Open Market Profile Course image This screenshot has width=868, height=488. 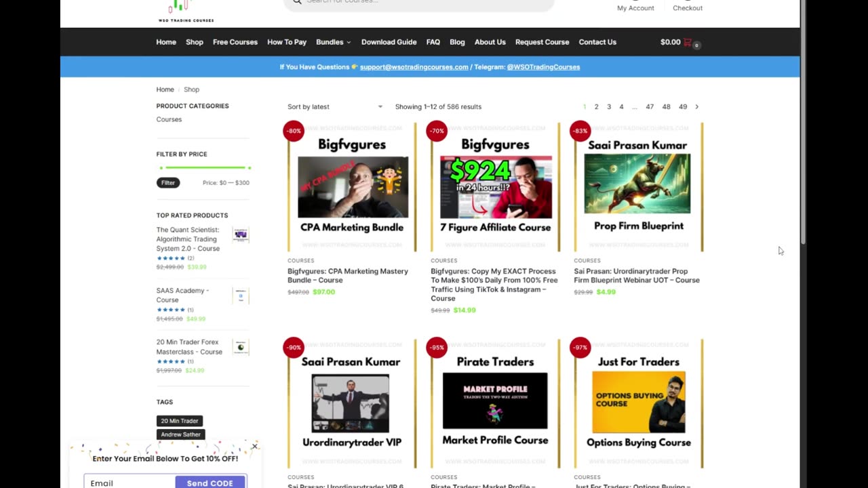pyautogui.click(x=496, y=403)
